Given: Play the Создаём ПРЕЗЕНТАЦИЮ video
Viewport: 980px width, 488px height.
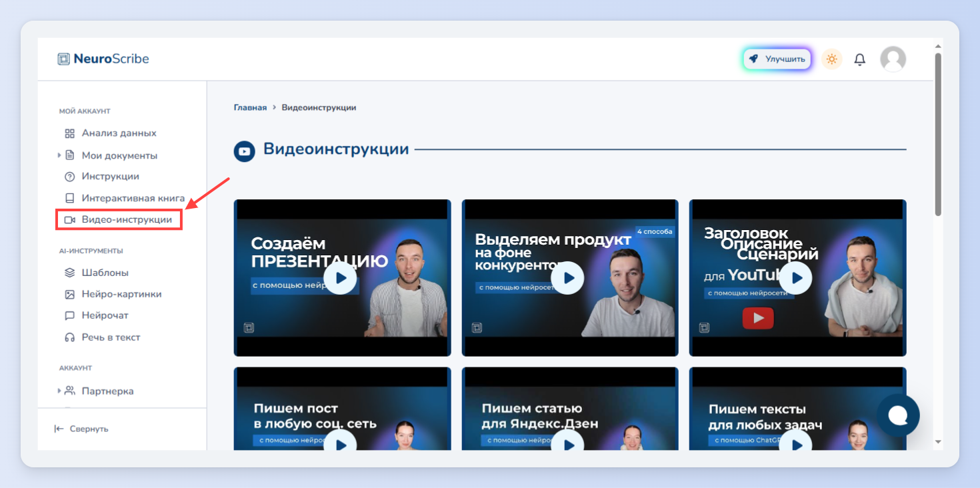Looking at the screenshot, I should tap(341, 278).
